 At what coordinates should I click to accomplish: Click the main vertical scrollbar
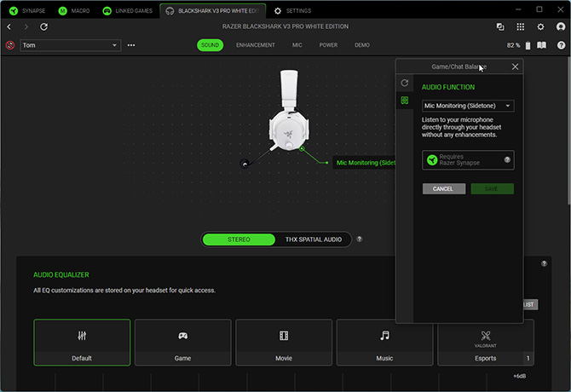pyautogui.click(x=568, y=131)
